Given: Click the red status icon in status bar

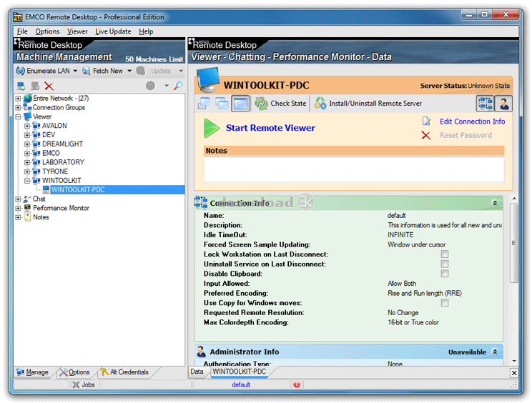Looking at the screenshot, I should pos(297,384).
